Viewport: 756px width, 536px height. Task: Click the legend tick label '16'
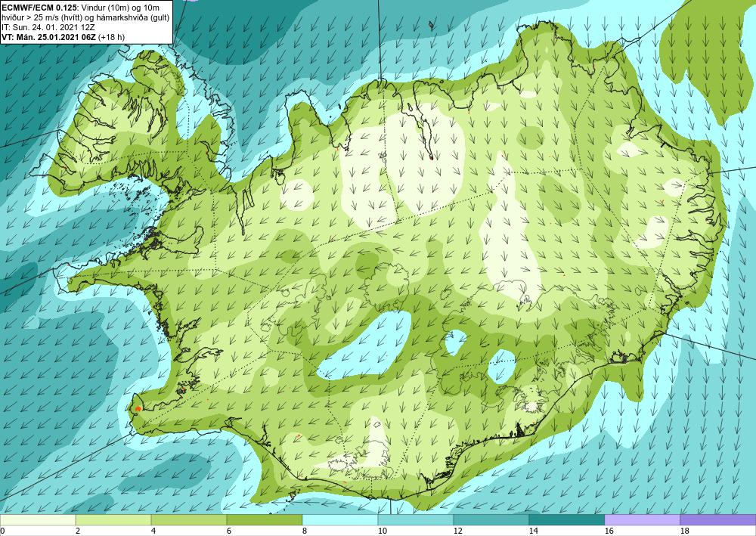(x=609, y=531)
